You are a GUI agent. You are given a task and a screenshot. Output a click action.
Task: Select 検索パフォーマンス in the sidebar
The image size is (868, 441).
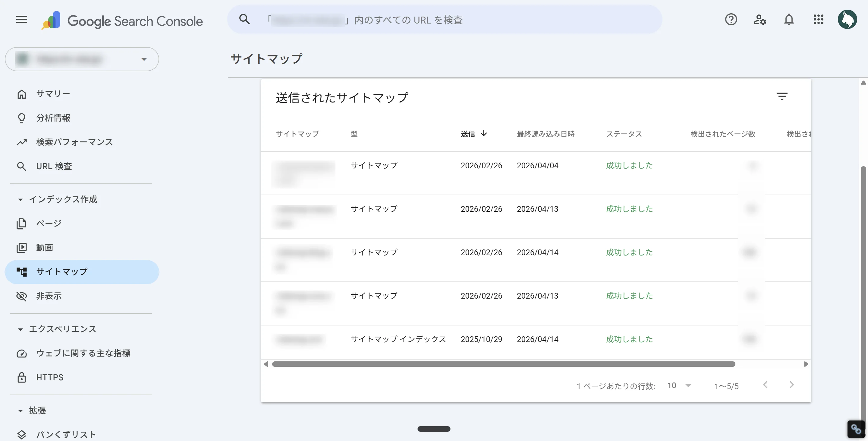74,142
